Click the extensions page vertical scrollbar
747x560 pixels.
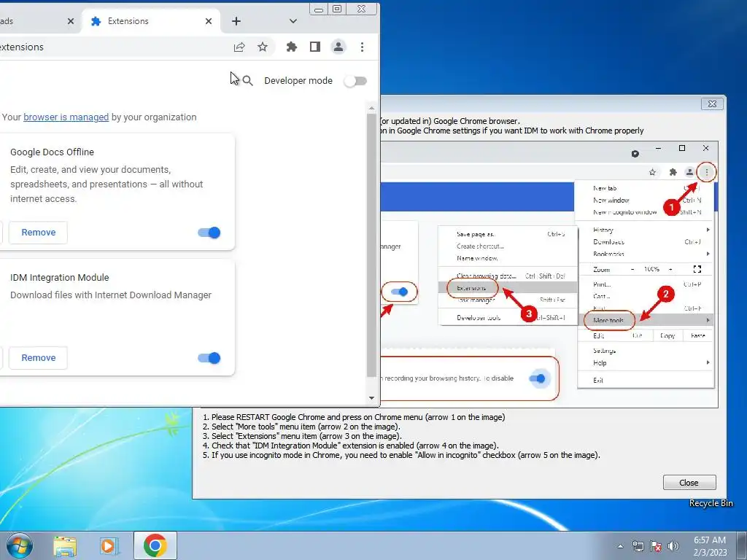click(371, 245)
